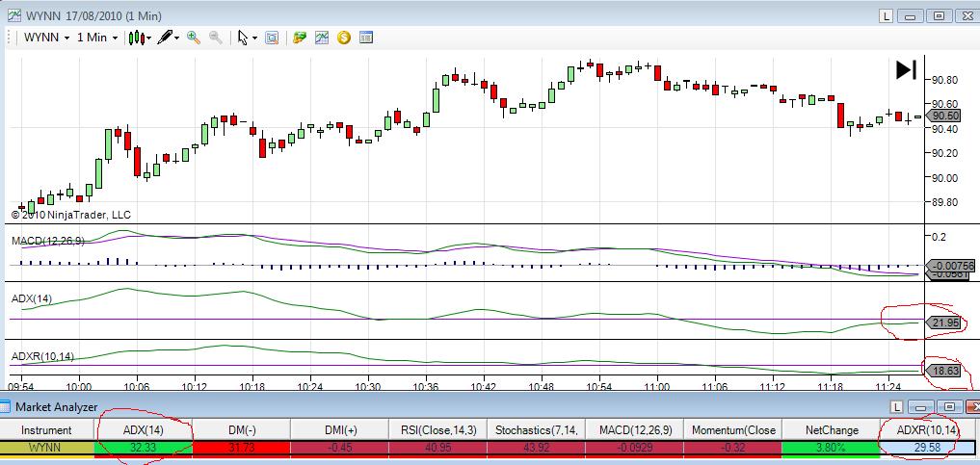This screenshot has width=980, height=465.
Task: Expand the drawing tools dropdown arrow
Action: (x=177, y=39)
